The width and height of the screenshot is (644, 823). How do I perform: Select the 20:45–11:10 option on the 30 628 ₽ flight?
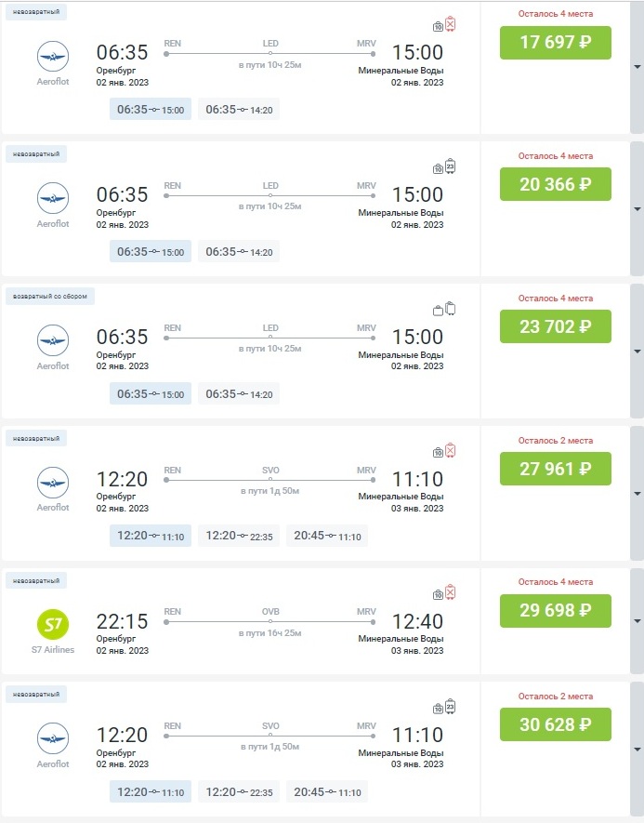pos(327,792)
